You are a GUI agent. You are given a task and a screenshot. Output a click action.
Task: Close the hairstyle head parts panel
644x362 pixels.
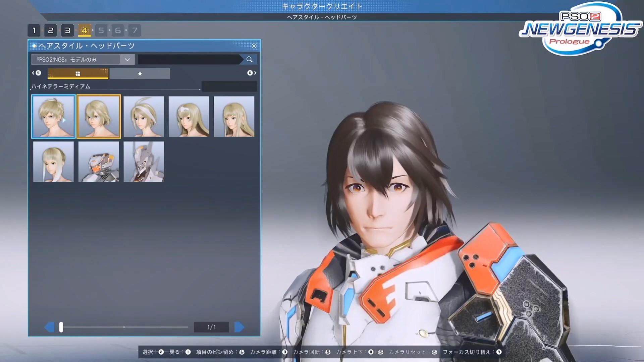click(254, 46)
